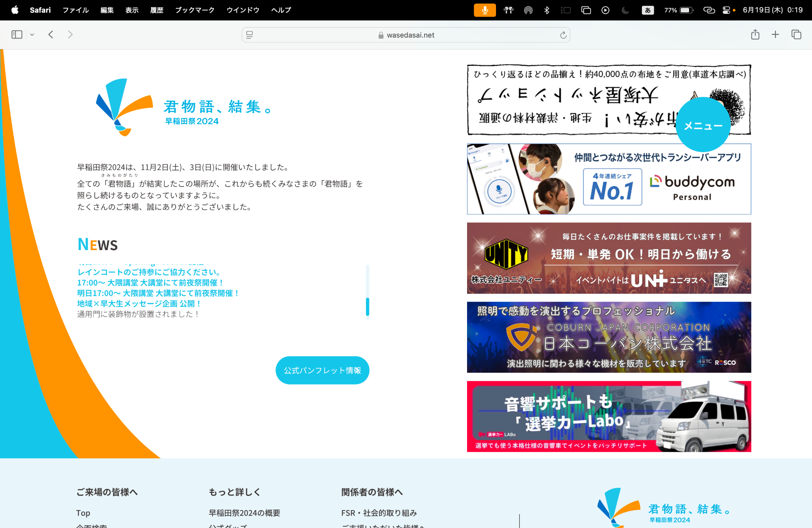
Task: Open the linked chain menu bar icon
Action: pos(709,10)
